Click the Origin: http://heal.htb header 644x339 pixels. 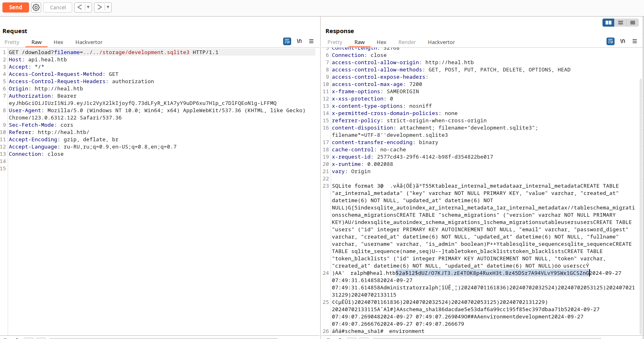pos(46,89)
